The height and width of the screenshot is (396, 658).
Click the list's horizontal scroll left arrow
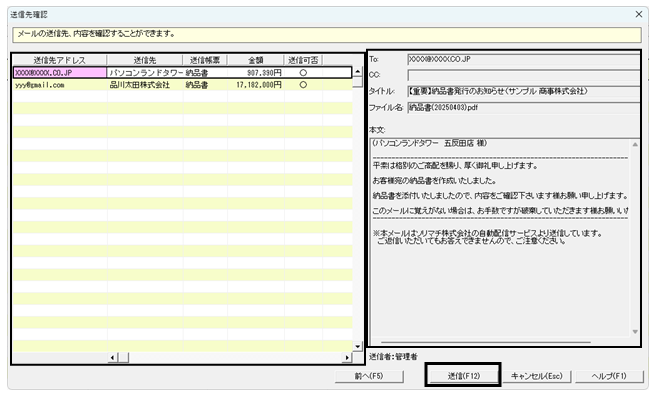click(112, 358)
